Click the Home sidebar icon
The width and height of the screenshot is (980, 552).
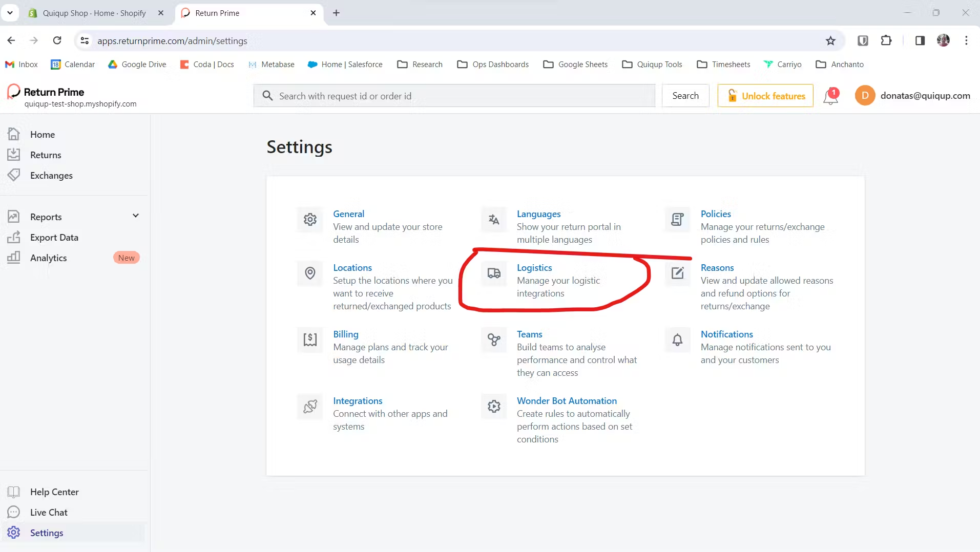click(x=14, y=134)
